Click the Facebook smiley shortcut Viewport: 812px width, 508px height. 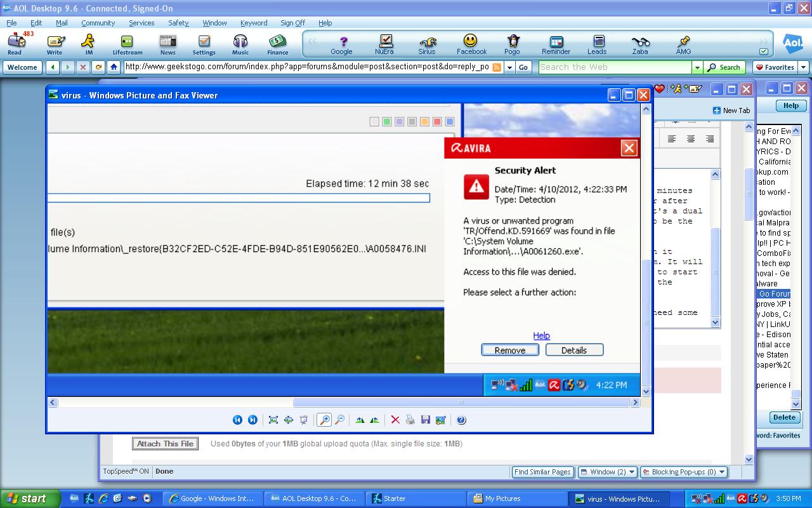tap(471, 43)
